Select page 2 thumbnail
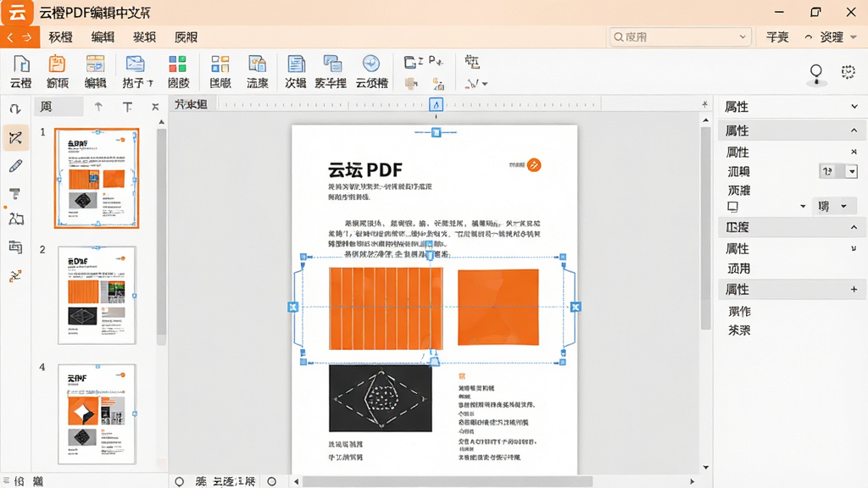 coord(97,296)
